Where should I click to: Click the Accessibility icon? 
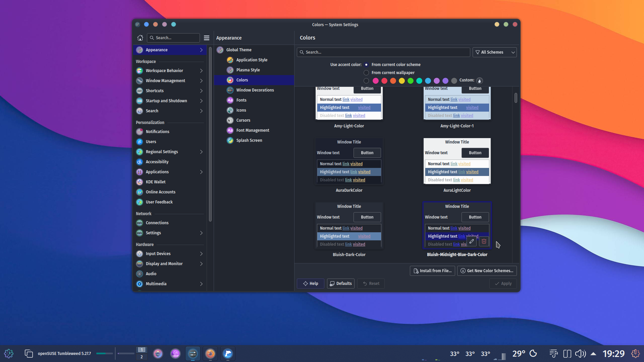click(x=140, y=162)
